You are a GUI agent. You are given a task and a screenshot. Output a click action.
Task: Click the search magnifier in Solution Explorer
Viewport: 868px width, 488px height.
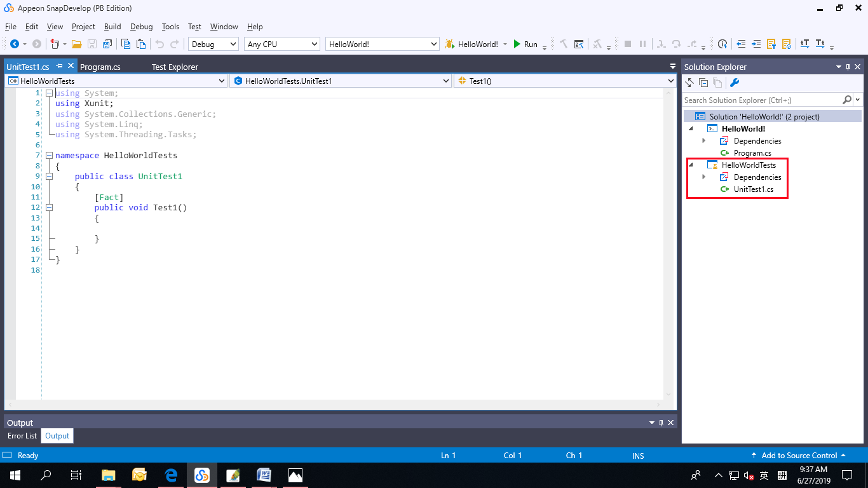[x=847, y=100]
